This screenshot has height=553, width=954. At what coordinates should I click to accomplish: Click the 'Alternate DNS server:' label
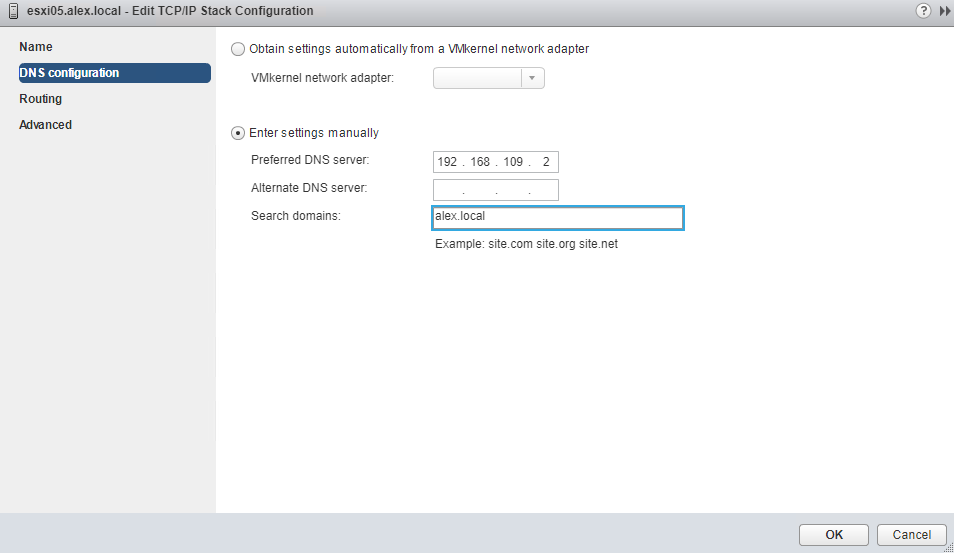click(309, 188)
